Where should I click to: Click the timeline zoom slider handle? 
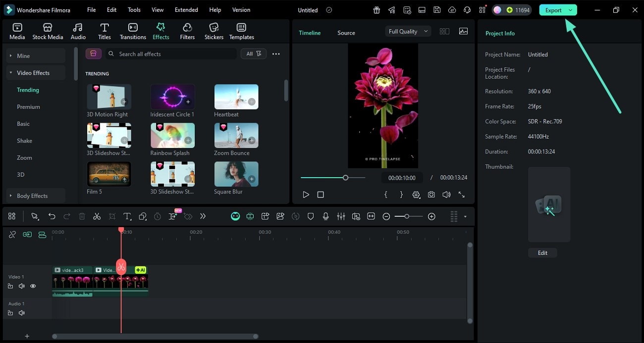407,216
